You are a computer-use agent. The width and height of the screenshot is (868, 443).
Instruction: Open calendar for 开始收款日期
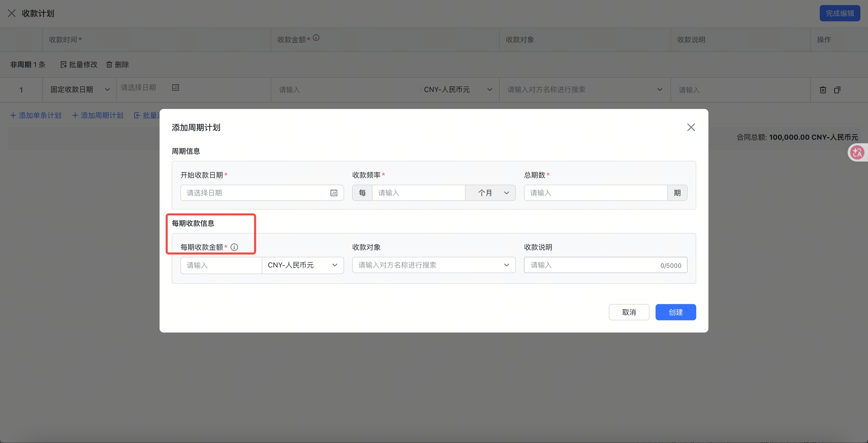[334, 193]
